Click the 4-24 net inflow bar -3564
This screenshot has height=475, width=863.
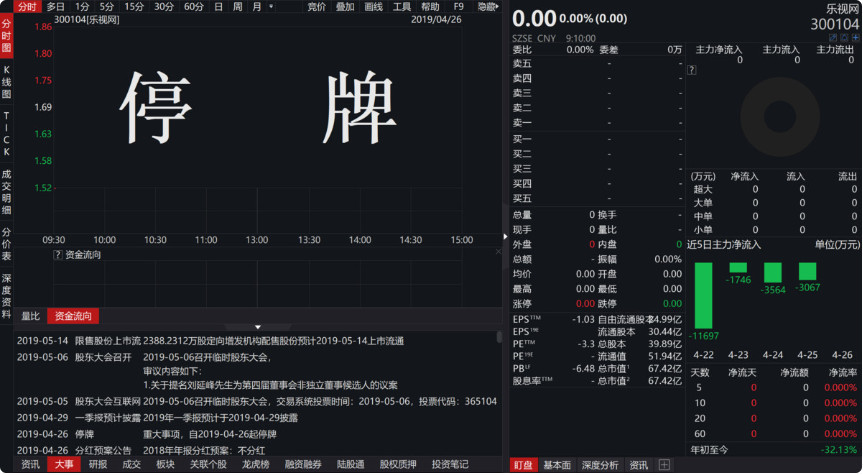[773, 273]
